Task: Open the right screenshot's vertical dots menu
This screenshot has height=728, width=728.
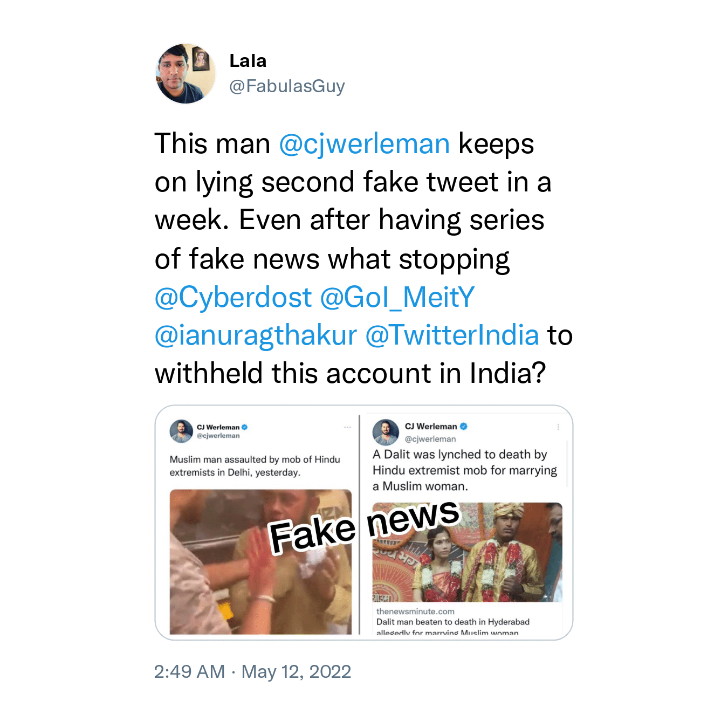Action: 558,427
